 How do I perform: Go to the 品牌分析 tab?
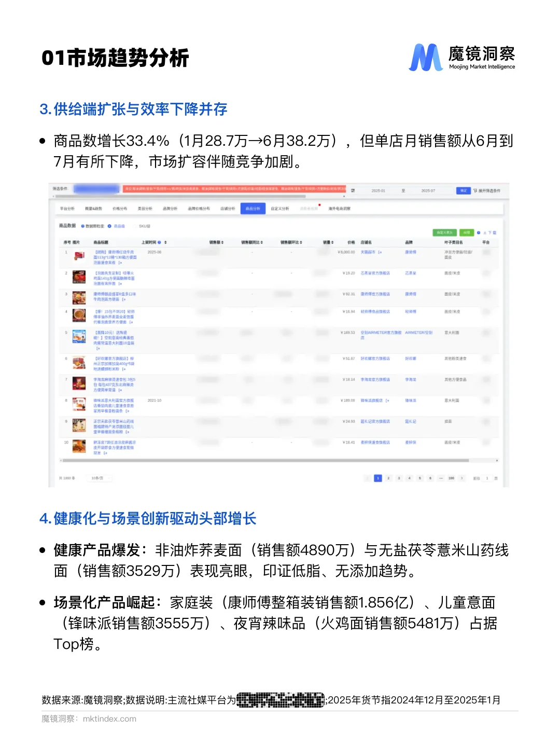tap(170, 209)
